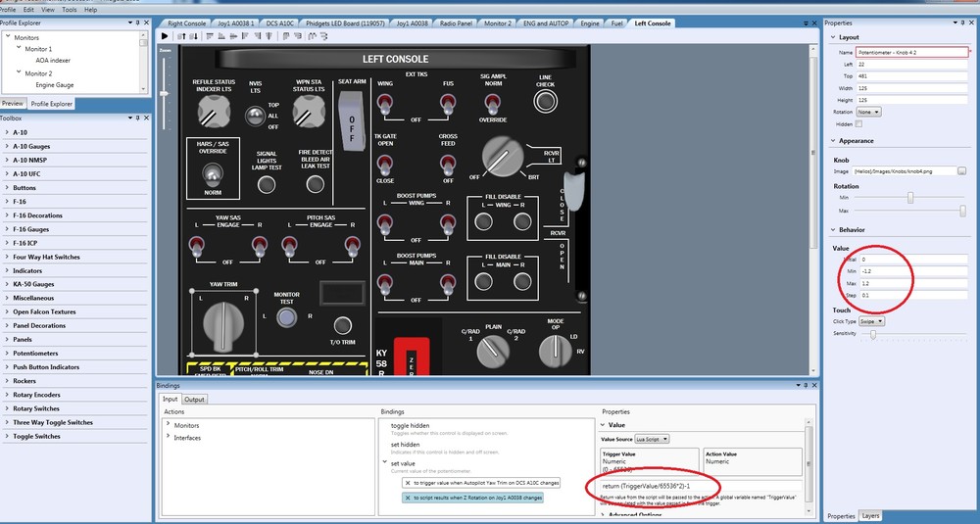Flip the HARS/SAS Override toggle switch
980x524 pixels.
point(213,175)
